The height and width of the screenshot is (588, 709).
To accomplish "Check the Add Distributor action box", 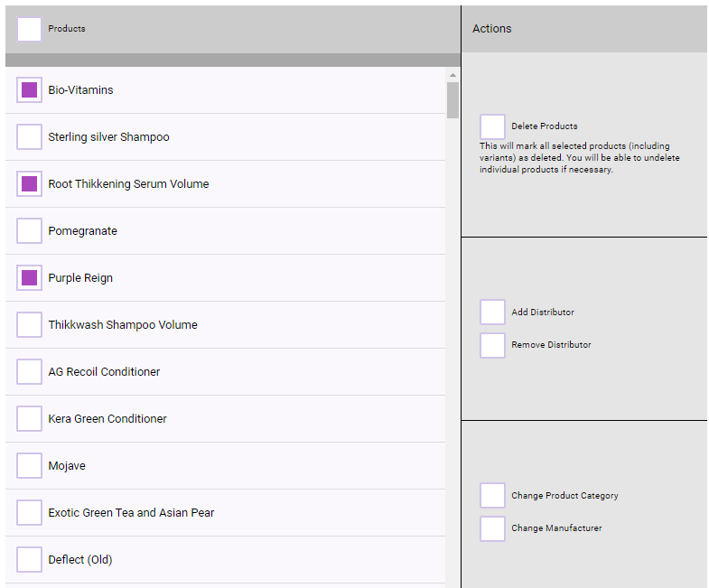I will [492, 313].
